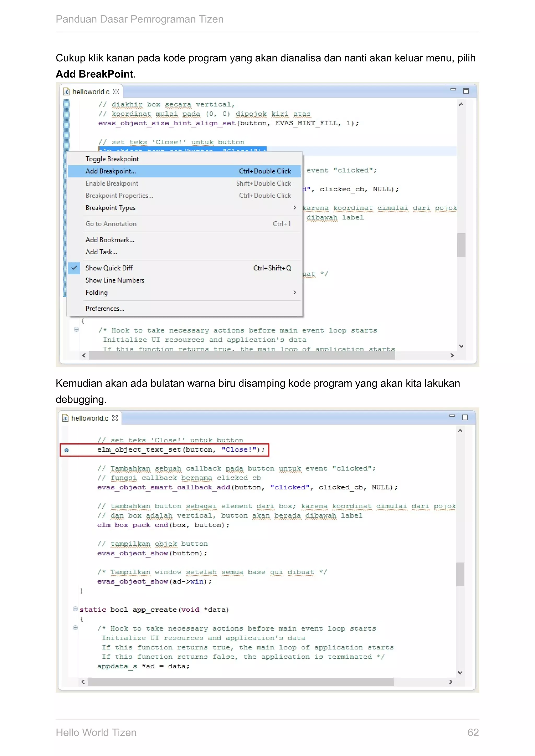
Task: Click right arrow of lower horizontal scrollbar
Action: (x=451, y=682)
